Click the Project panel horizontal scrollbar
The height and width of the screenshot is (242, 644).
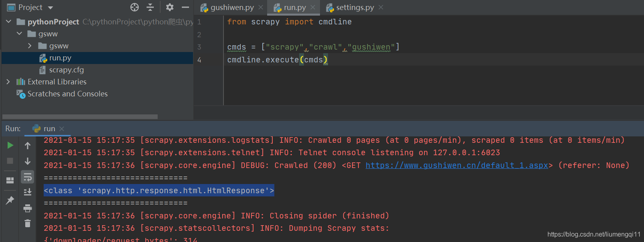80,117
